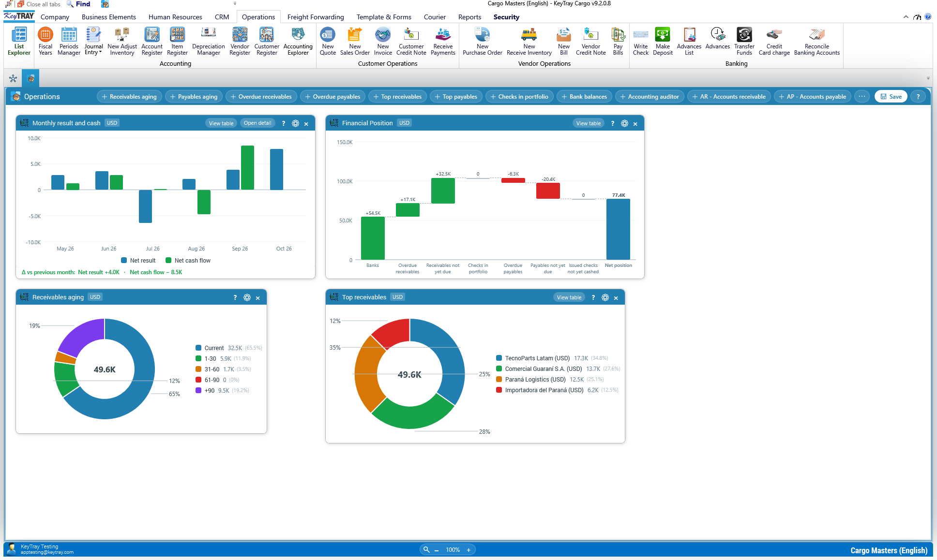Toggle Importadora del Paraná legend entry

click(557, 390)
